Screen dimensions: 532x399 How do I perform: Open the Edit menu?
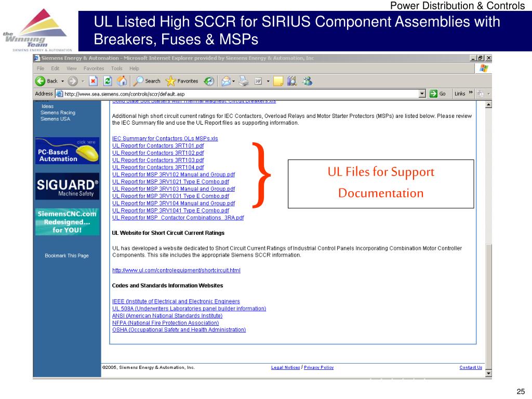(x=55, y=69)
